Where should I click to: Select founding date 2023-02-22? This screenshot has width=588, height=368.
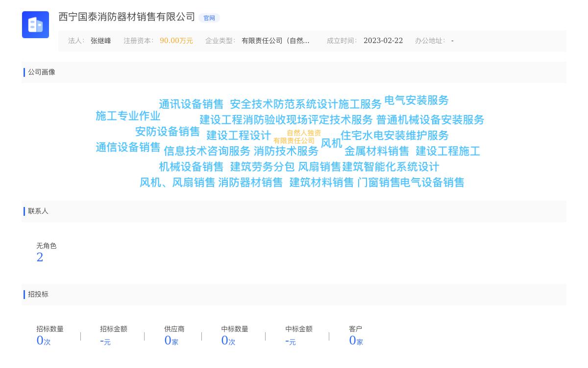tap(383, 41)
